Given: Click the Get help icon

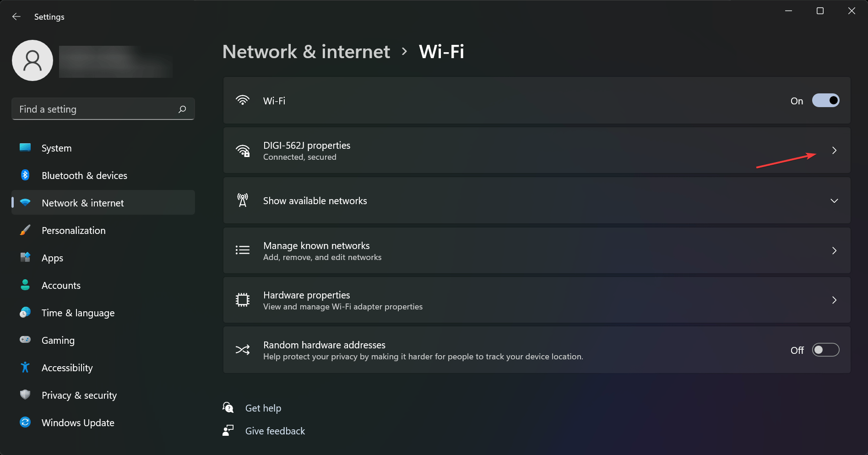Looking at the screenshot, I should coord(228,407).
